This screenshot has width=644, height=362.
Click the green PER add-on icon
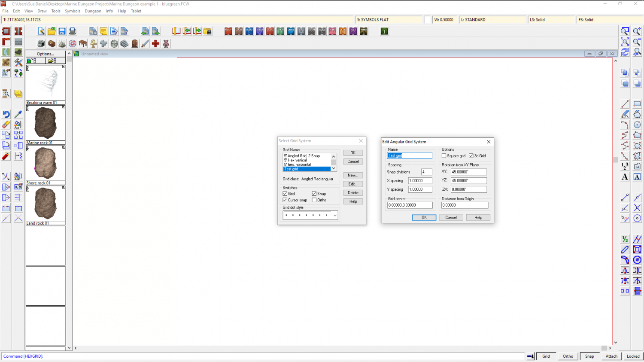coord(280,31)
